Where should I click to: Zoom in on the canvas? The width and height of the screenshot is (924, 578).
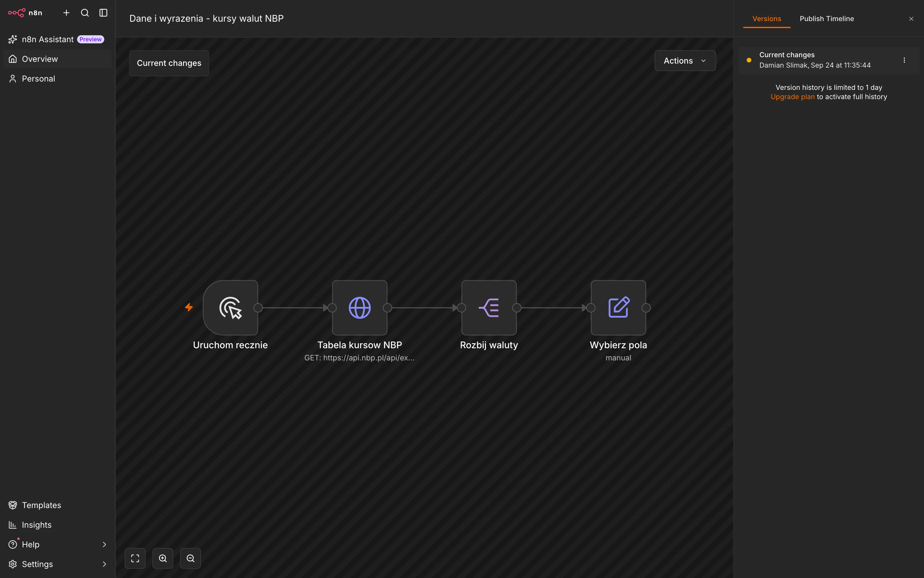pyautogui.click(x=163, y=558)
